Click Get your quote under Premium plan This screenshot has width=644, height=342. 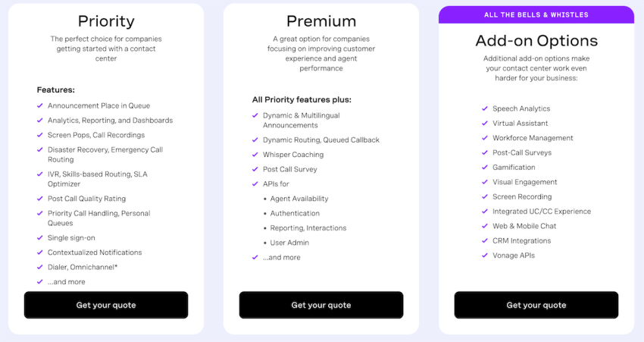coord(321,305)
